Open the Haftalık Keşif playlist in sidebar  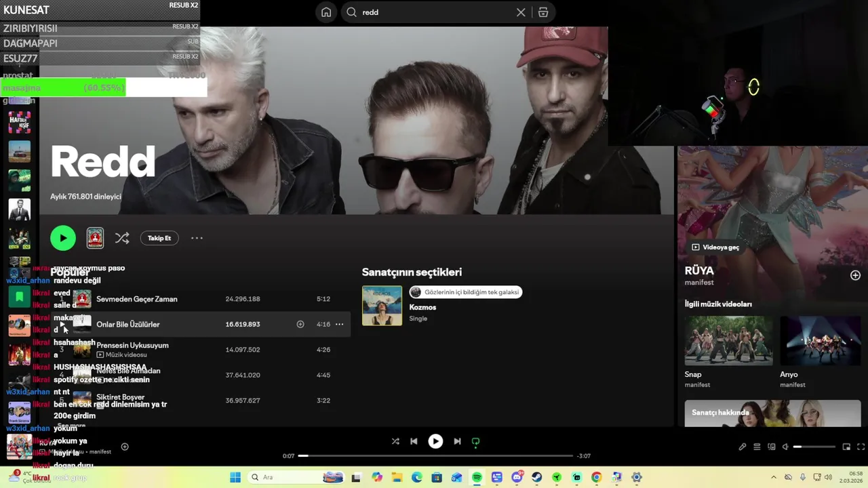click(19, 123)
